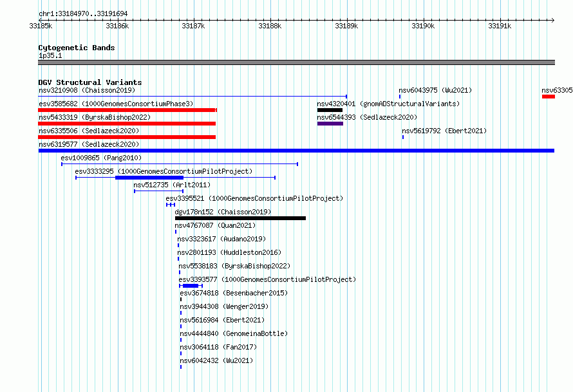This screenshot has width=573, height=392.
Task: Open nsv5616984 (Ebert2021) label
Action: (x=222, y=320)
